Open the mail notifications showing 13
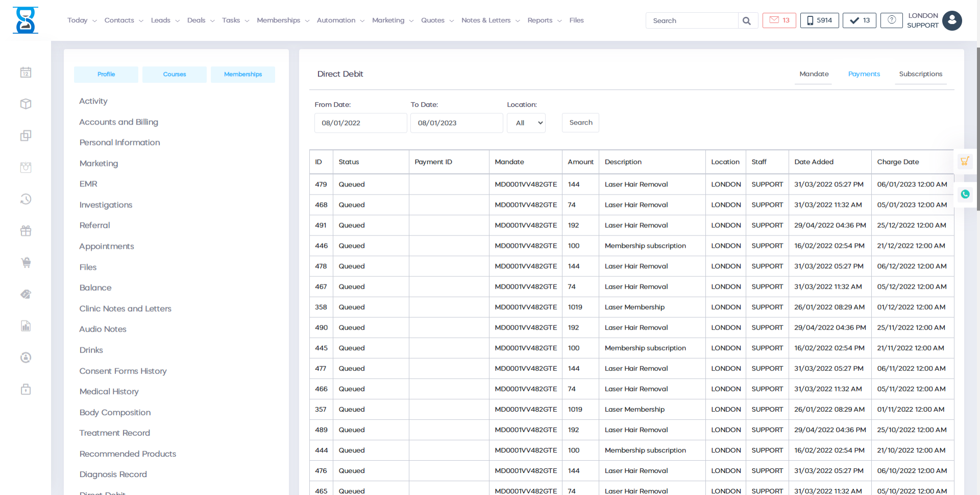980x495 pixels. [779, 20]
